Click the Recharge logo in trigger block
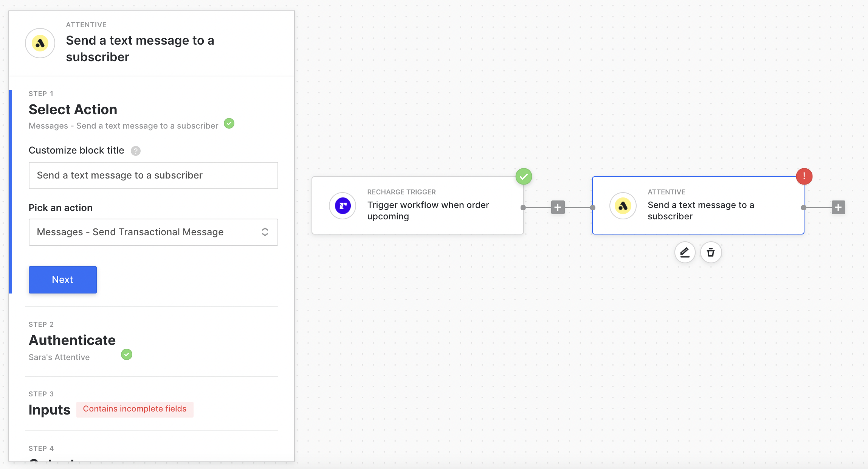Viewport: 868px width, 469px height. (x=343, y=206)
